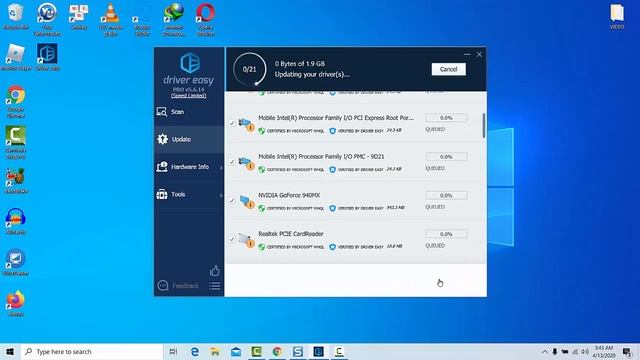640x360 pixels.
Task: Click the PCI Express Root Port progress bar
Action: (x=446, y=118)
